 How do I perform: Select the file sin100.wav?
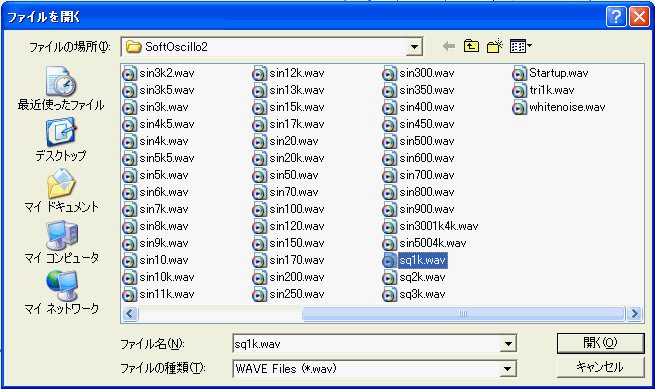[x=289, y=209]
